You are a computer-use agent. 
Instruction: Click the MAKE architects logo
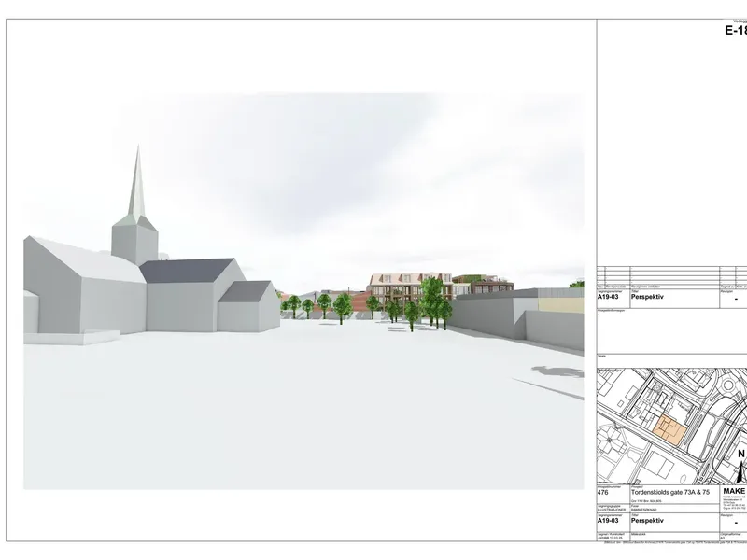point(735,492)
